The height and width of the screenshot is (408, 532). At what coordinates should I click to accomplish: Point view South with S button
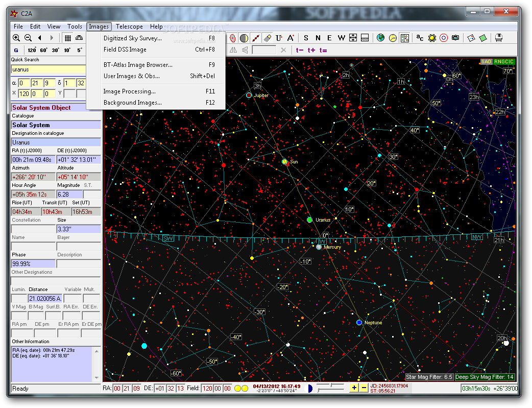point(306,38)
